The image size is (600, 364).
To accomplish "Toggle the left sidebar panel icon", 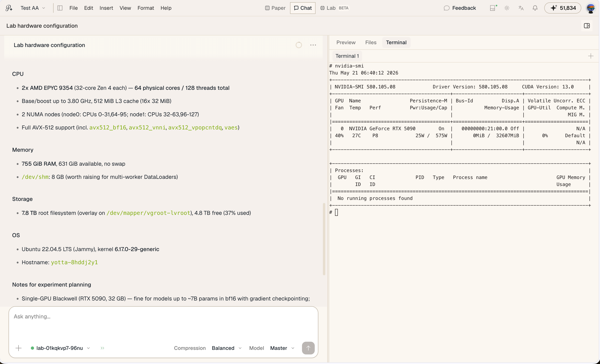I will tap(60, 8).
